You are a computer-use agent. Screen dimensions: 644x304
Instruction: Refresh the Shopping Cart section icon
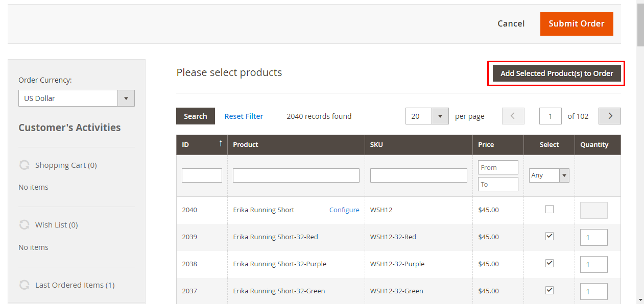tap(24, 165)
